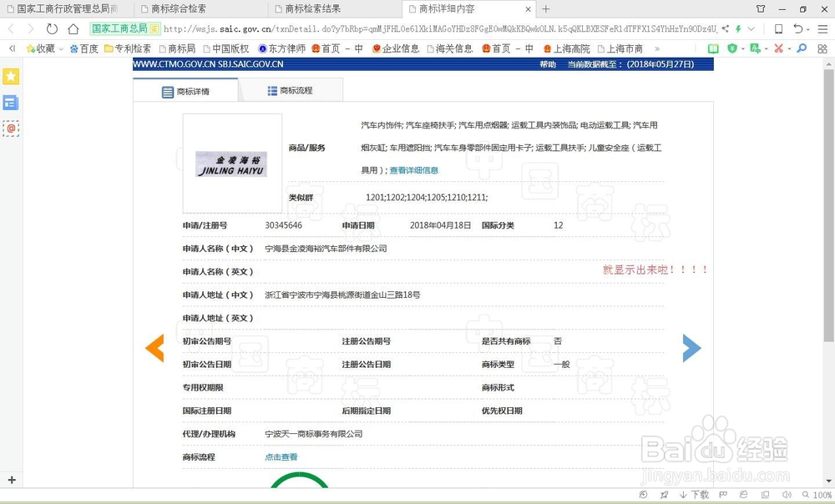Open the 企业信息 bookmark
The height and width of the screenshot is (504, 835).
point(396,48)
